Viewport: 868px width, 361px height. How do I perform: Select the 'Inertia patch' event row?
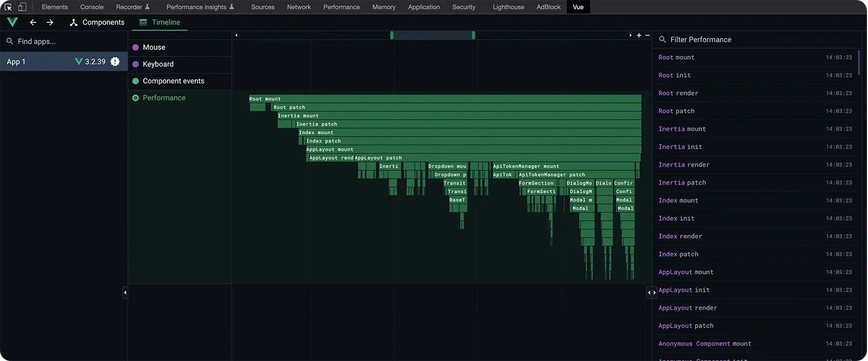click(755, 183)
